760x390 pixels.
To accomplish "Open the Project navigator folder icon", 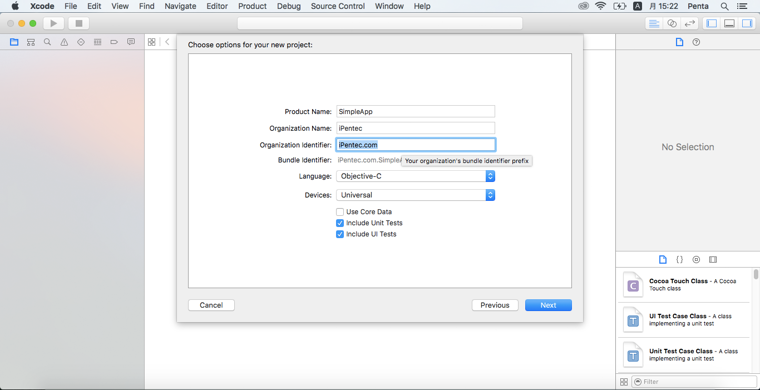I will tap(14, 42).
